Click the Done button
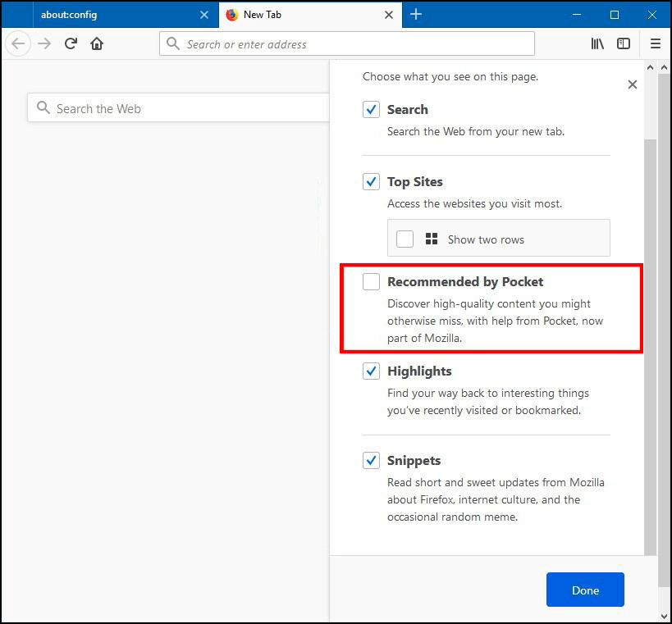This screenshot has height=624, width=672. 585,590
